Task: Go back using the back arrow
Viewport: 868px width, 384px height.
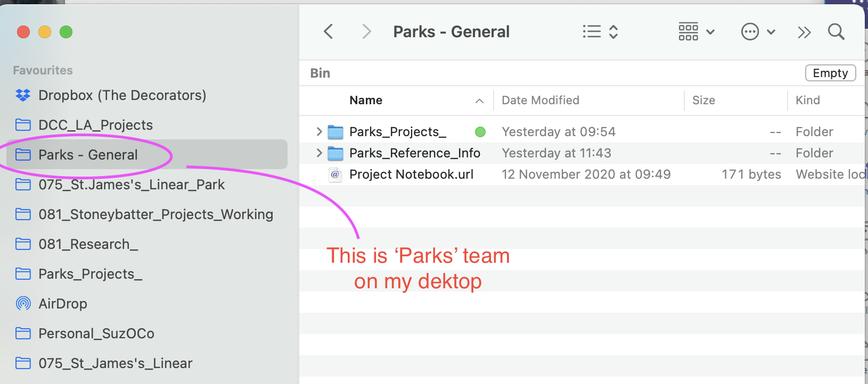Action: (329, 32)
